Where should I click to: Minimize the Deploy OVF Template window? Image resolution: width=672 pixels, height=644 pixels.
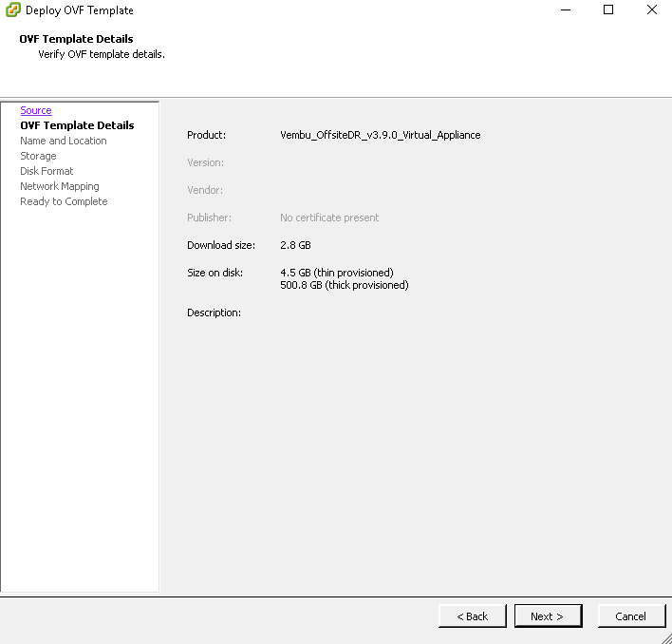(566, 9)
